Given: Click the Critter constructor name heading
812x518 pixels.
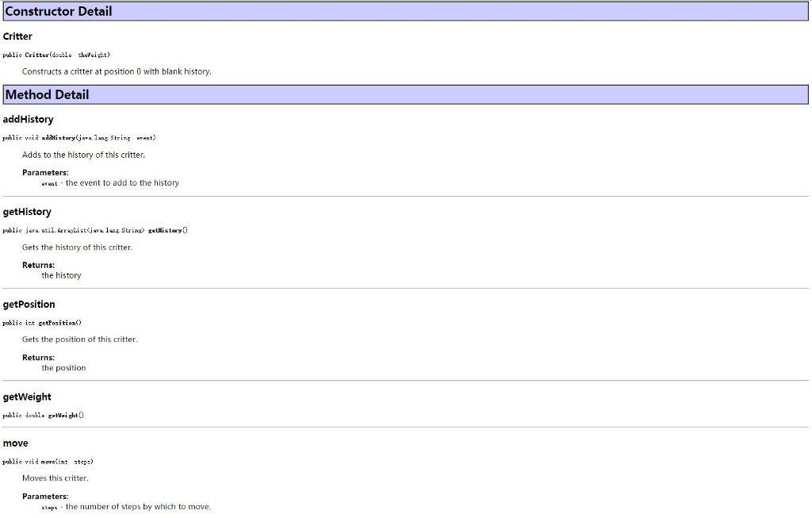Looking at the screenshot, I should (17, 36).
